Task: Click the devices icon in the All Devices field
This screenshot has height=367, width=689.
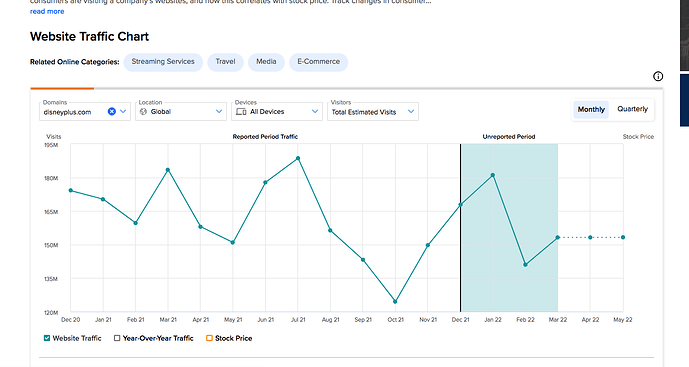Action: click(x=241, y=112)
